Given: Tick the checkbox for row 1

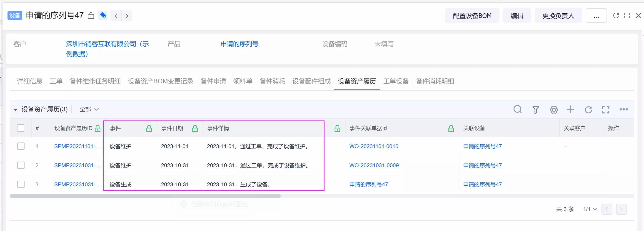Looking at the screenshot, I should (21, 146).
